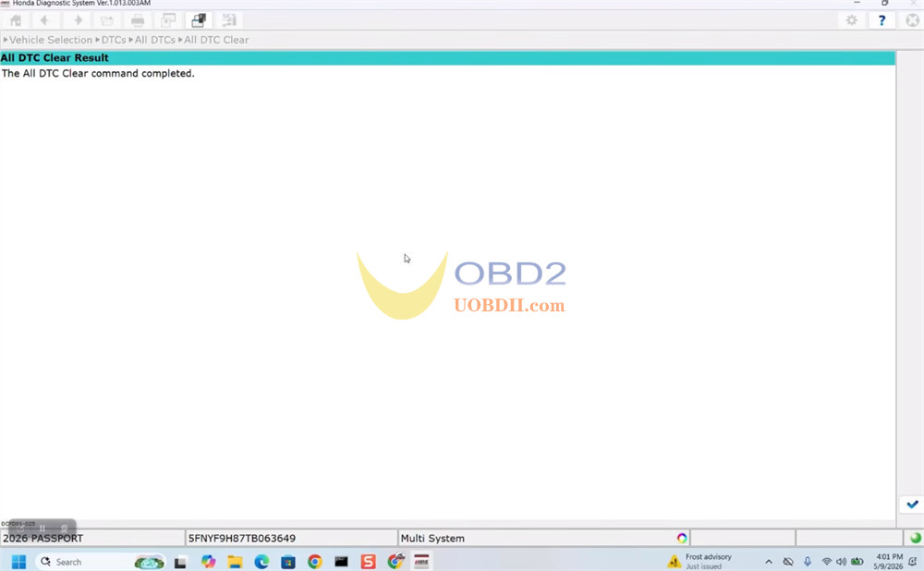Viewport: 924px width, 571px height.
Task: Click the VIN 5FNYF9H87TB063649 field
Action: [292, 538]
